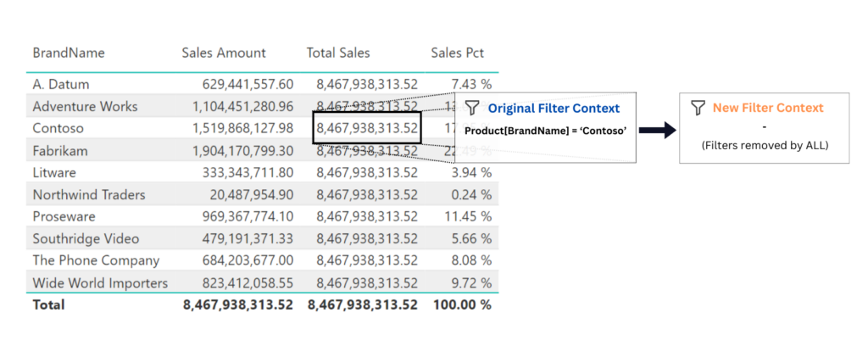Click the (Filters removed by ALL) note

[x=764, y=146]
